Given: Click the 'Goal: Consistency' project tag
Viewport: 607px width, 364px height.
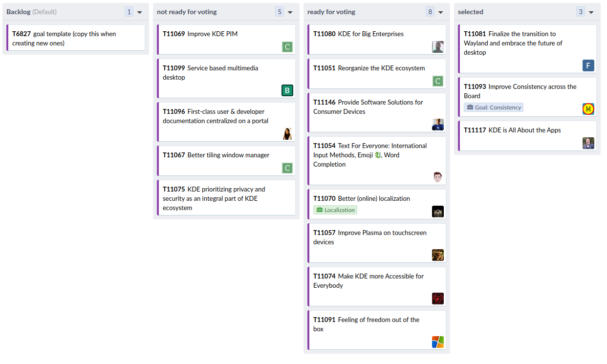Looking at the screenshot, I should click(x=494, y=107).
